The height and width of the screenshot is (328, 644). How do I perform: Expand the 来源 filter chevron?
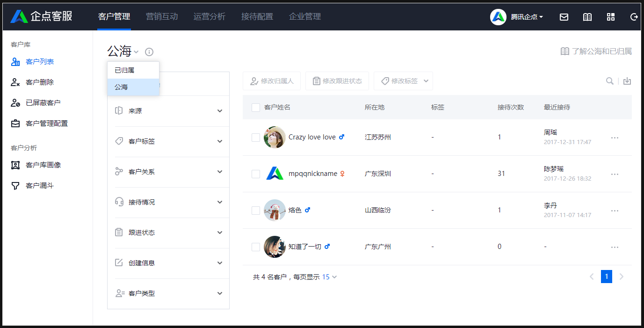pyautogui.click(x=220, y=111)
